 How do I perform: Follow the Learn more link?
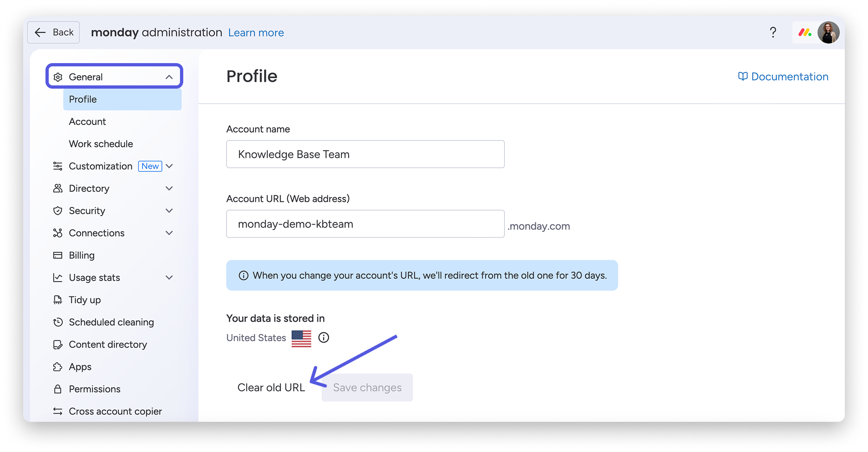pyautogui.click(x=256, y=32)
